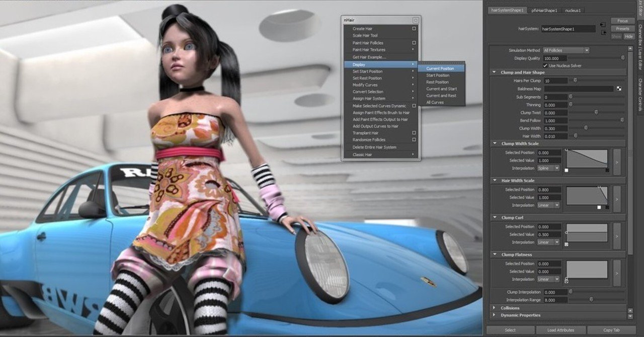Expand Hair Width Scale ramp editor arrow

(x=616, y=198)
